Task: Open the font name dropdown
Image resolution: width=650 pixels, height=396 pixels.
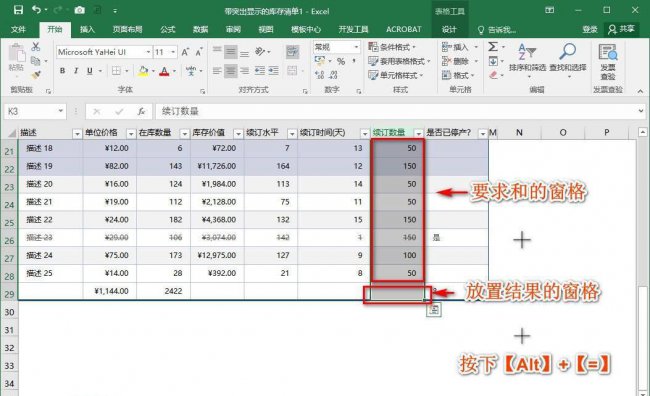Action: pyautogui.click(x=148, y=52)
